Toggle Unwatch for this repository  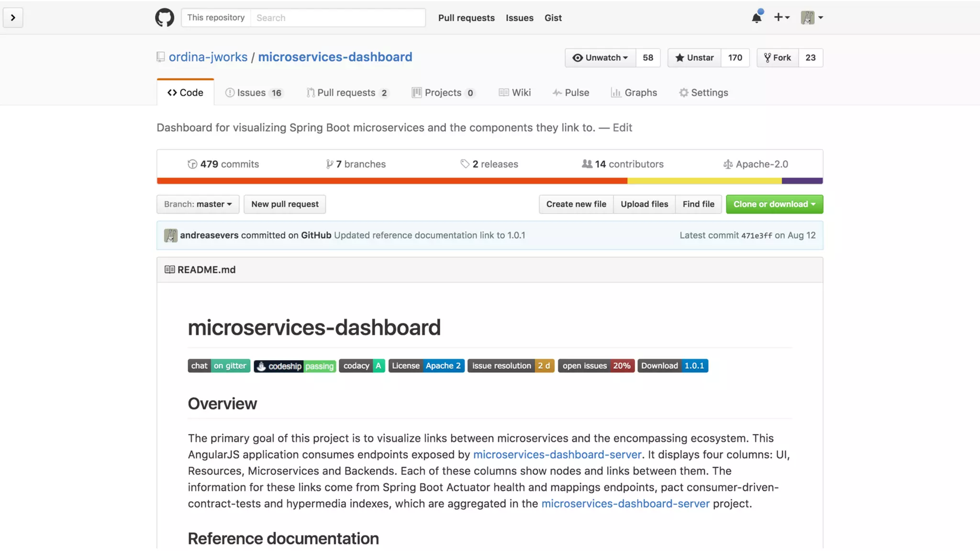(600, 58)
